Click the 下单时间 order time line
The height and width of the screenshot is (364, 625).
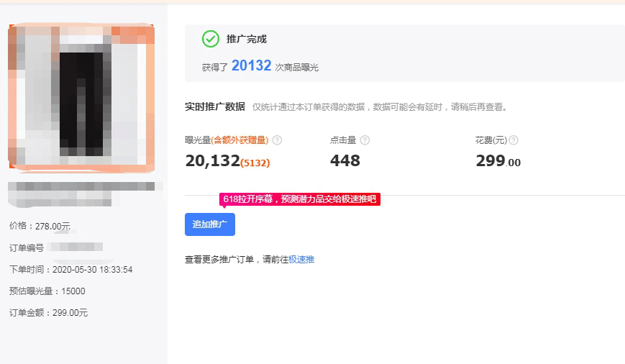tap(70, 270)
